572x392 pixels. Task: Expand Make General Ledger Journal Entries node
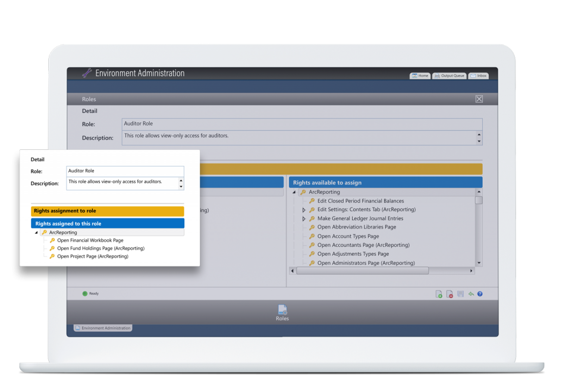click(304, 219)
